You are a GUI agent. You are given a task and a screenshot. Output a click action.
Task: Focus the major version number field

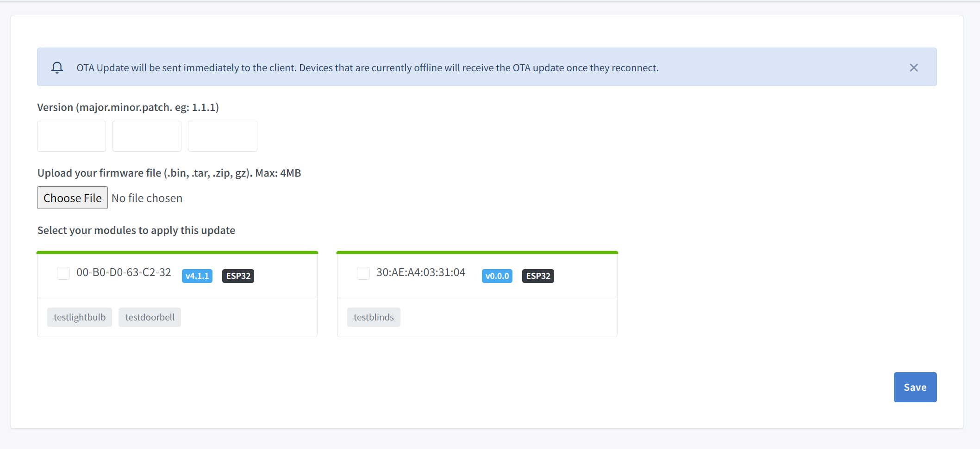pos(71,136)
